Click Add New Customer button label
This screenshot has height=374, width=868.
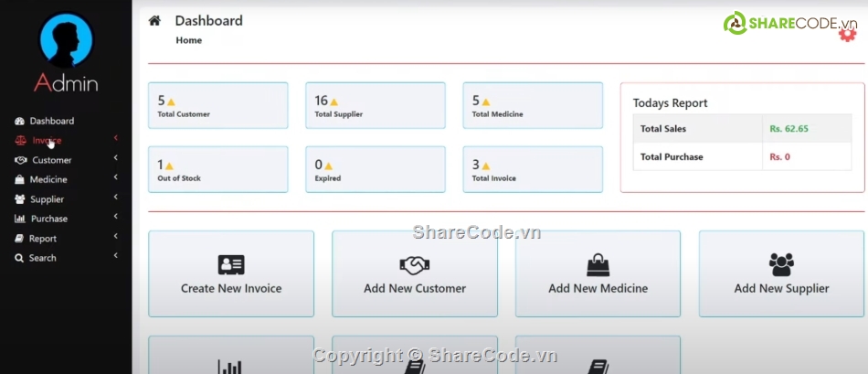pyautogui.click(x=415, y=289)
